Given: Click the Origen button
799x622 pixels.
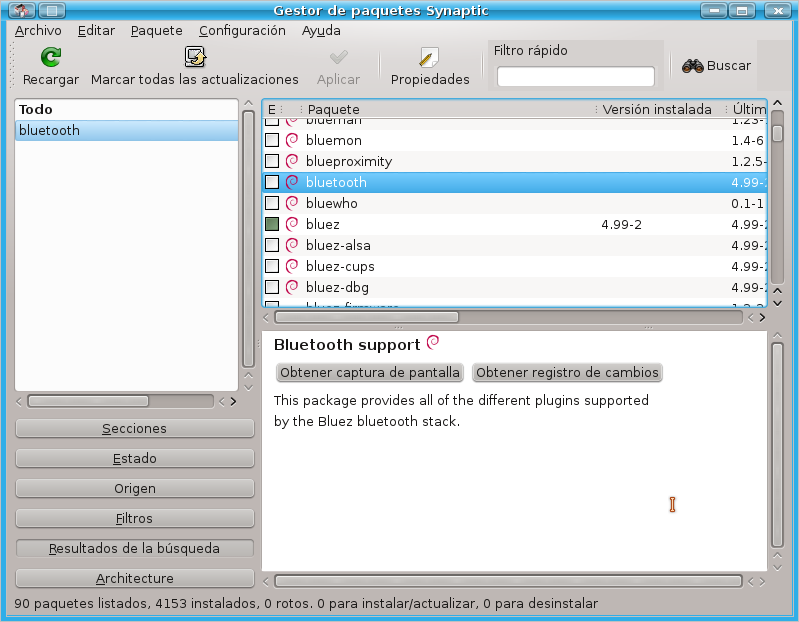Looking at the screenshot, I should [x=135, y=489].
